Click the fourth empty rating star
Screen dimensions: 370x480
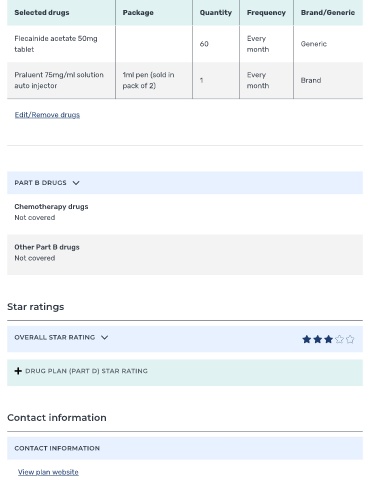point(339,339)
